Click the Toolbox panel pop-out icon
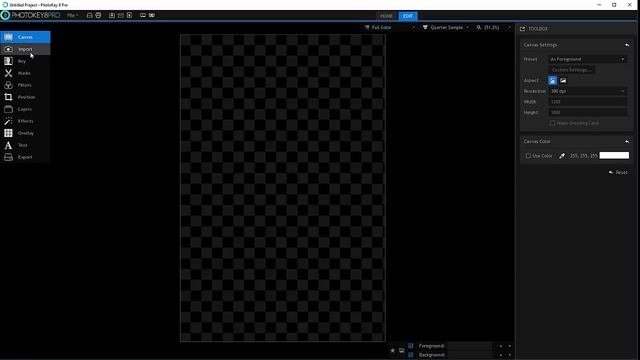The width and height of the screenshot is (640, 360). click(x=522, y=29)
